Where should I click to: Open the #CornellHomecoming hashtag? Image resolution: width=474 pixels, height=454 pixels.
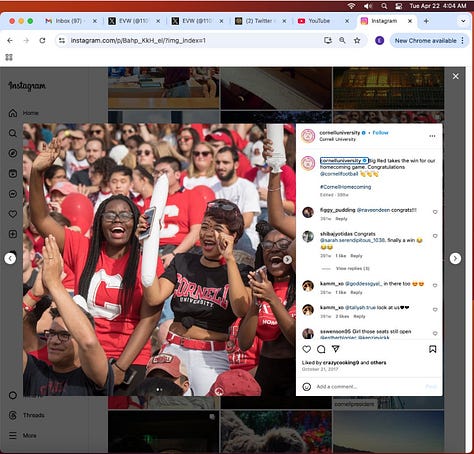pyautogui.click(x=345, y=187)
